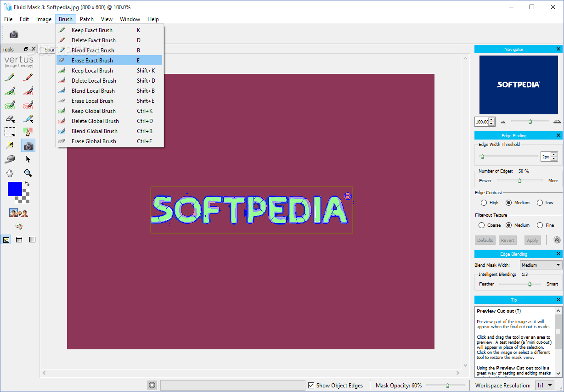Image resolution: width=564 pixels, height=392 pixels.
Task: Swap colors with the curved arrows icon
Action: point(27,184)
